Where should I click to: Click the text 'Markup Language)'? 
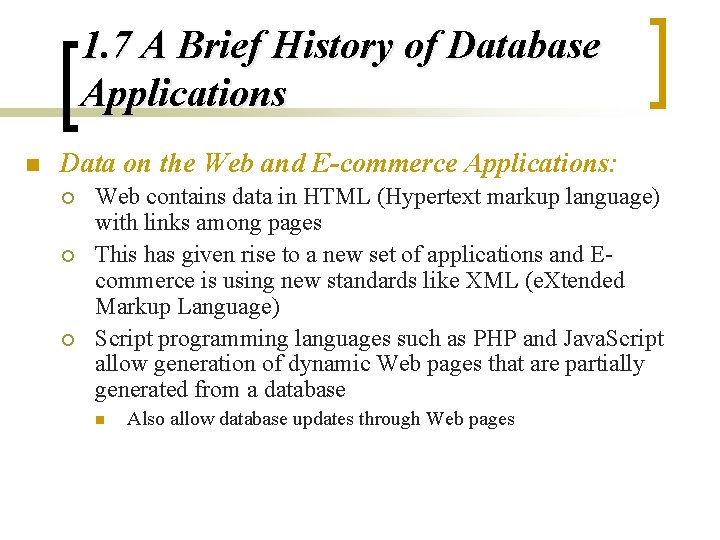(x=187, y=307)
